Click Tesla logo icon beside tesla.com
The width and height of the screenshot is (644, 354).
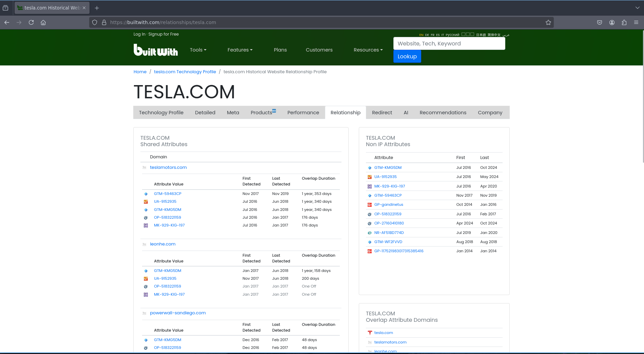click(370, 333)
